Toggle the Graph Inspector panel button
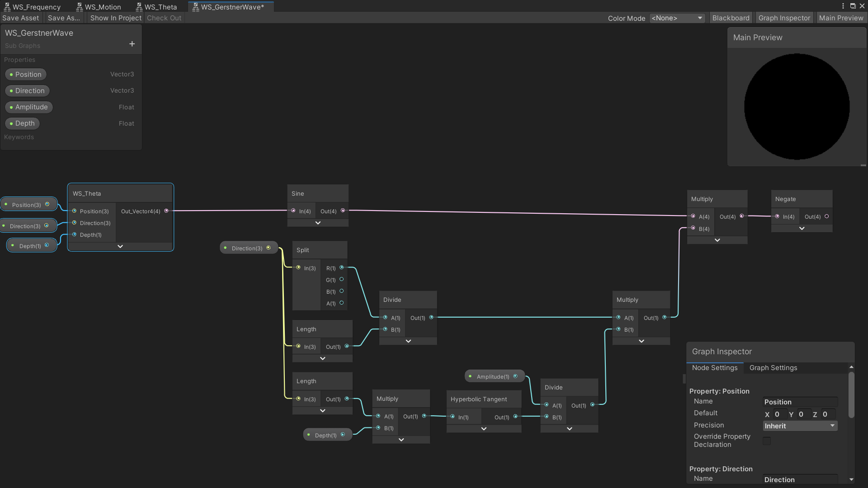Viewport: 868px width, 488px height. coord(784,18)
